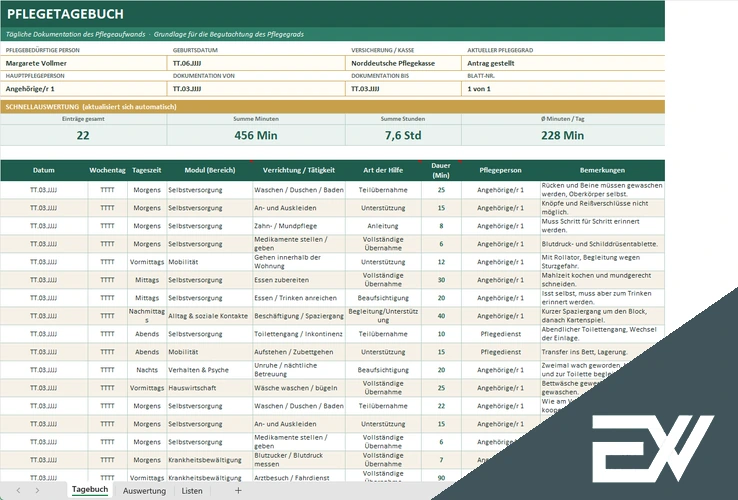The width and height of the screenshot is (738, 500).
Task: Select the Bemerkungen column header
Action: (x=602, y=170)
